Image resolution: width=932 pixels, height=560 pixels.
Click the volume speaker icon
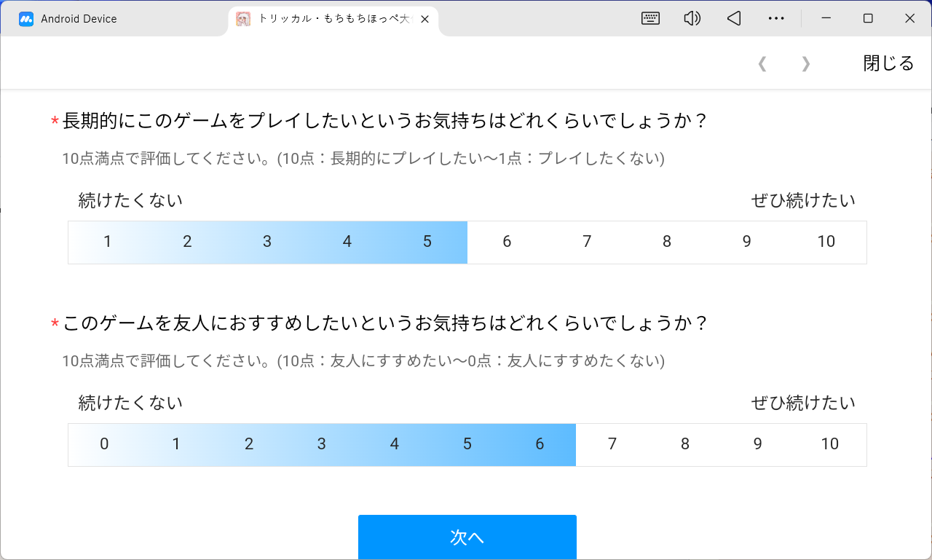692,19
